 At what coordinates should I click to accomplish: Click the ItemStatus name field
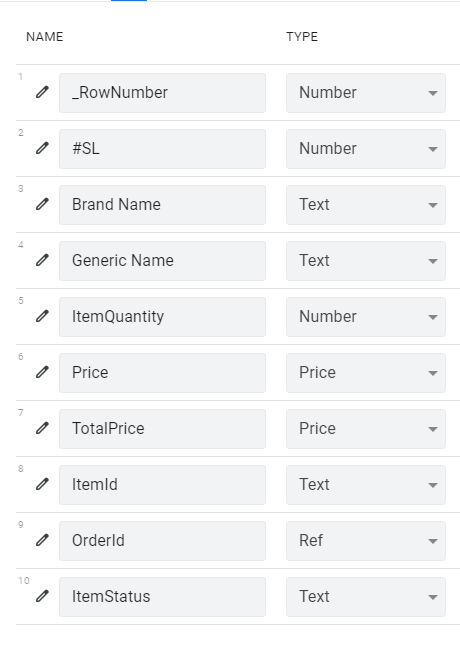point(162,597)
